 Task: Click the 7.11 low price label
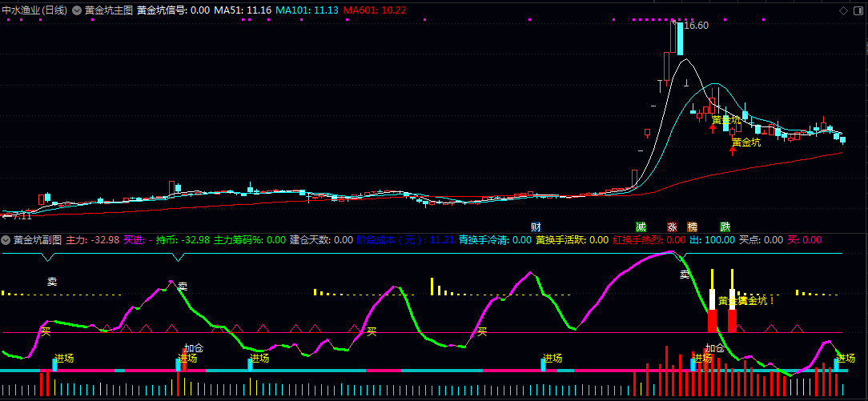[x=22, y=216]
